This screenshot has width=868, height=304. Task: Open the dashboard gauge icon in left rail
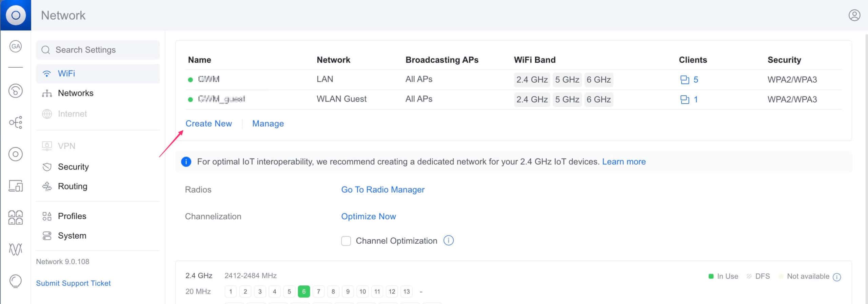pyautogui.click(x=16, y=91)
